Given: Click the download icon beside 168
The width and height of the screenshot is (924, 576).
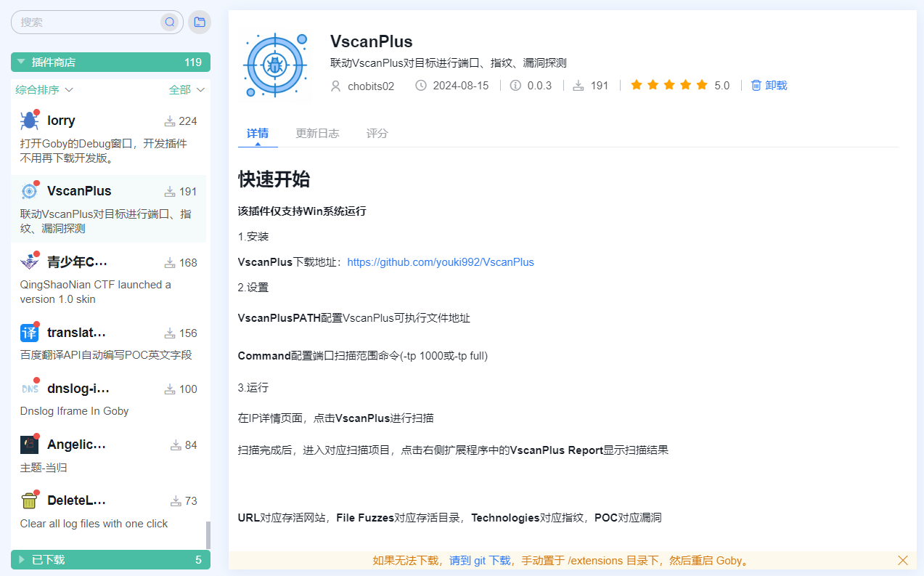Looking at the screenshot, I should point(170,263).
